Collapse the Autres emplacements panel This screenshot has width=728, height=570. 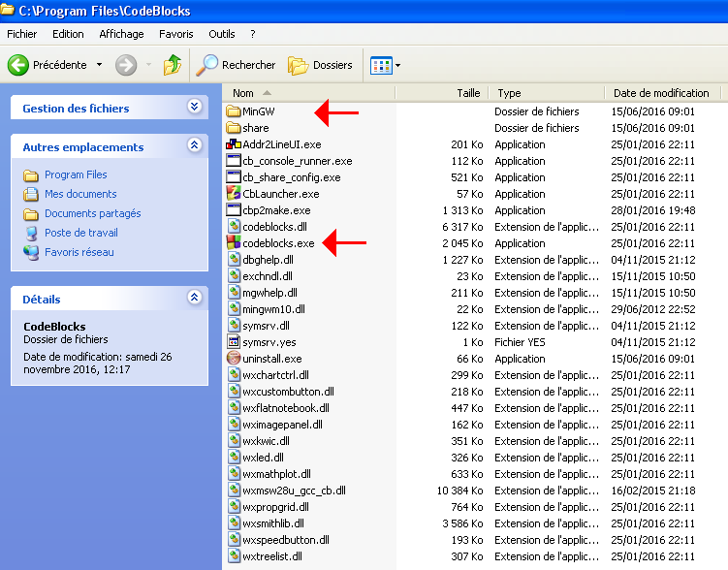click(194, 145)
